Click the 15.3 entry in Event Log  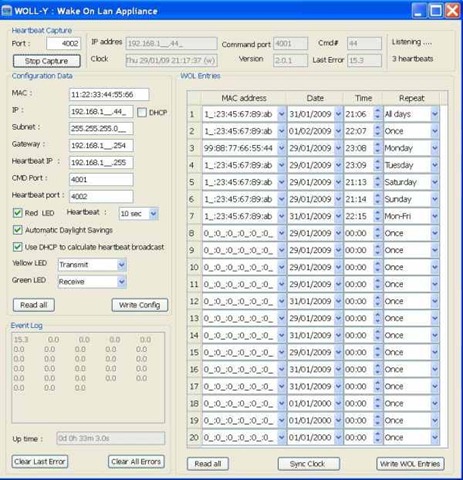tap(21, 340)
